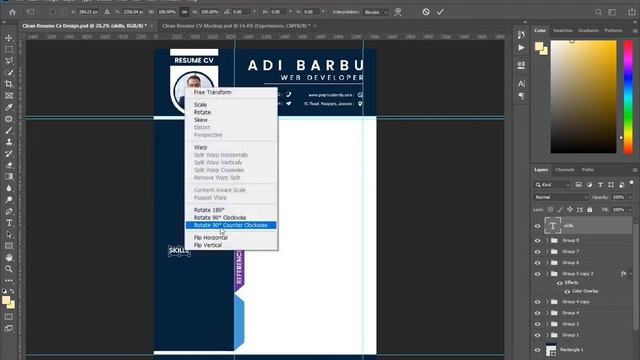Select the Pen tool
The image size is (640, 360).
pyautogui.click(x=9, y=211)
